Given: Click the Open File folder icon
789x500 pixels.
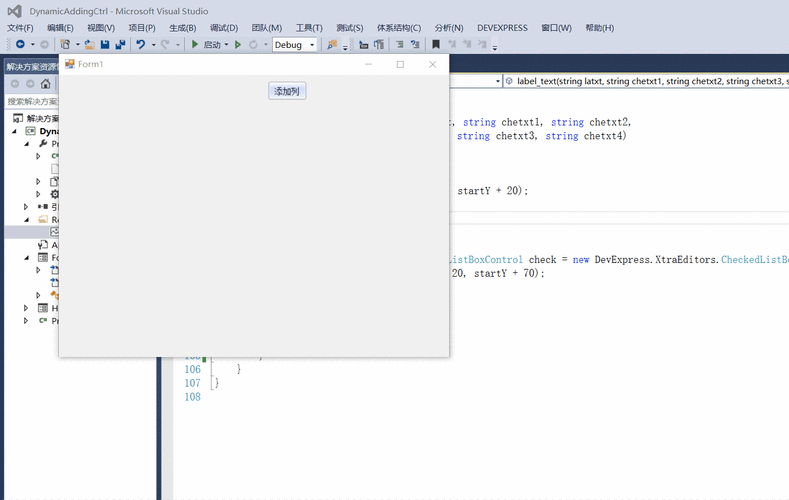Looking at the screenshot, I should click(x=90, y=44).
